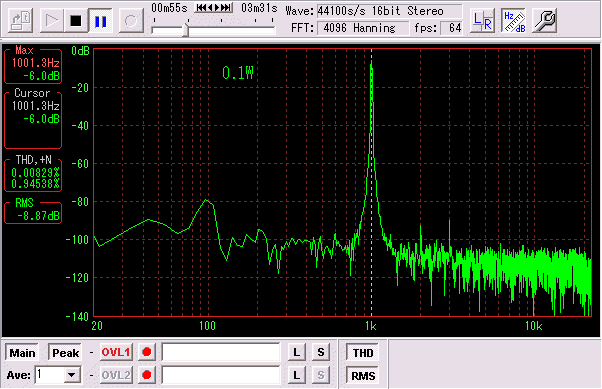The height and width of the screenshot is (389, 602).
Task: Click the open wave file icon
Action: [20, 20]
